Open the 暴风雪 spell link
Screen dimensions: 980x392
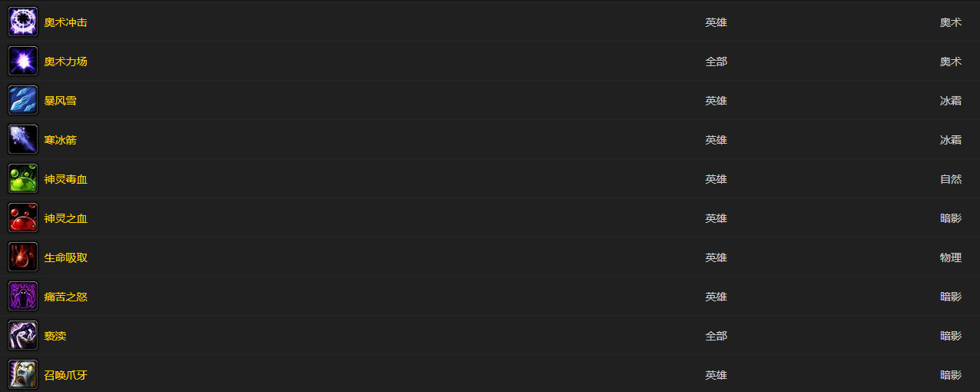(x=60, y=101)
